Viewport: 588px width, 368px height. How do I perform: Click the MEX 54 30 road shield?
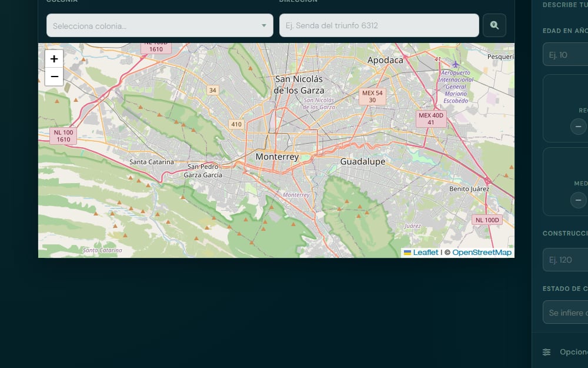click(x=372, y=97)
